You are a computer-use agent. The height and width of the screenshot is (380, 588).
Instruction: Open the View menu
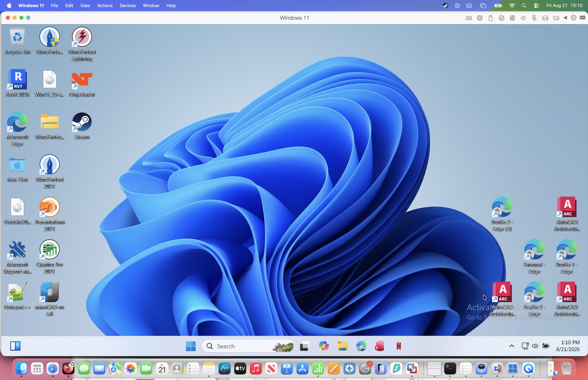85,5
